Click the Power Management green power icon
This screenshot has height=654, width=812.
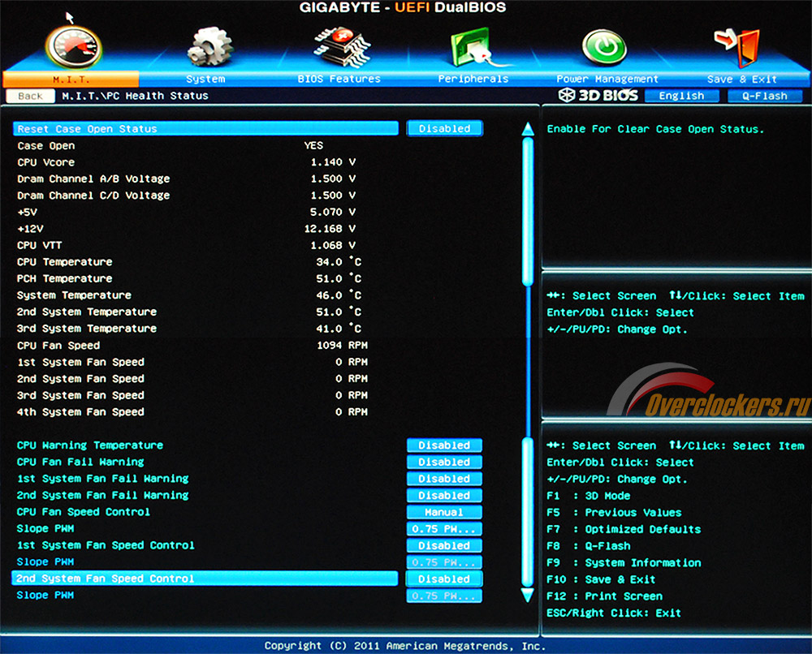tap(604, 48)
